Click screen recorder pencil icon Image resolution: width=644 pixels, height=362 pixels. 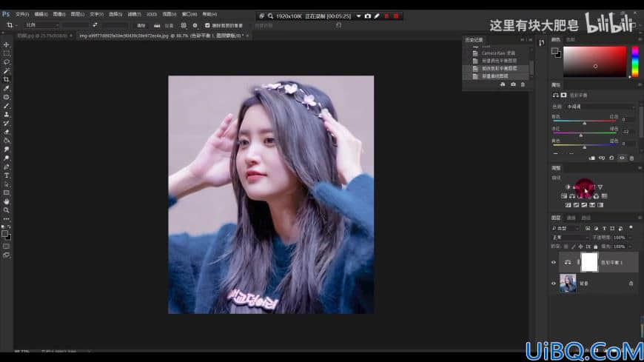pyautogui.click(x=377, y=16)
